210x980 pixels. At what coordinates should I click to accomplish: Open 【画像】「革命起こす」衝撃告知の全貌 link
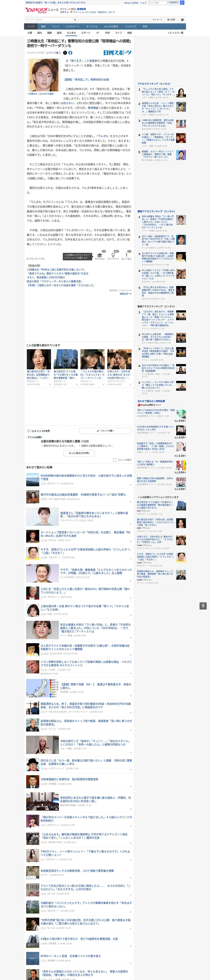tap(87, 80)
